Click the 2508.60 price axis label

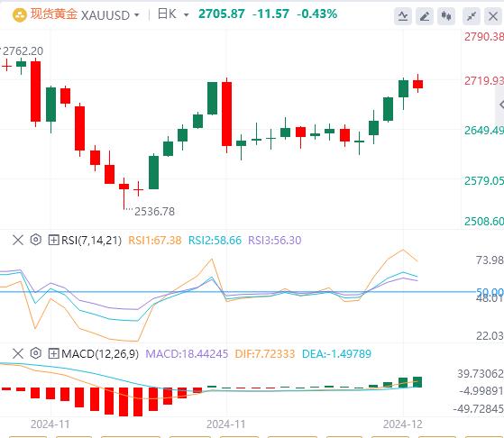pos(484,221)
